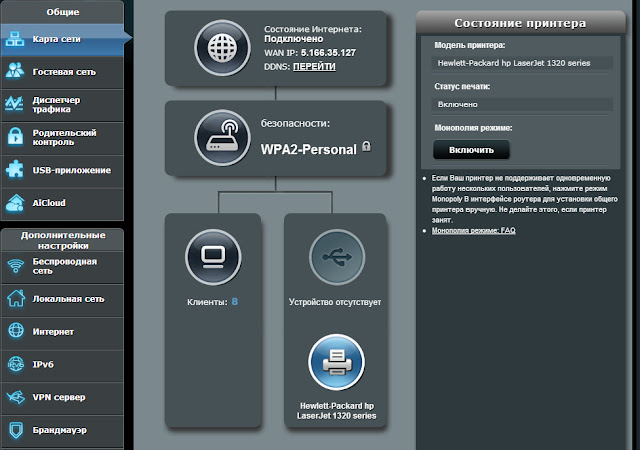
Task: Click the Internet status globe circle
Action: [222, 48]
